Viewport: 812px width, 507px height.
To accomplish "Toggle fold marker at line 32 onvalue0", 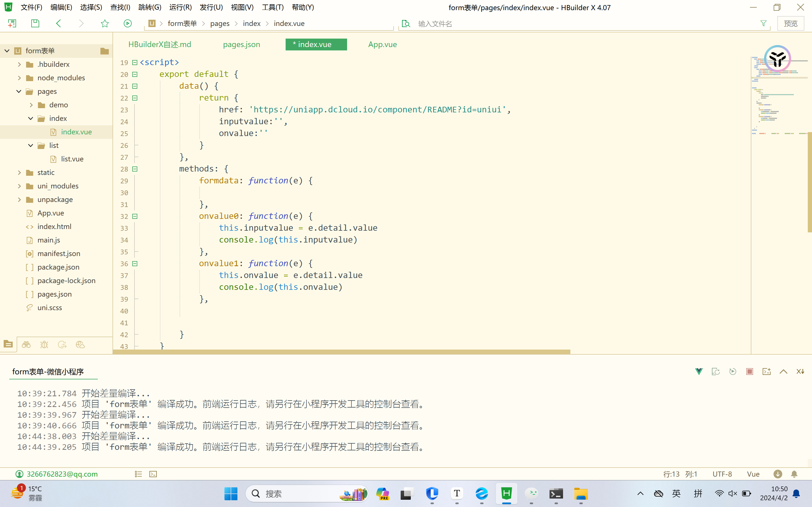I will tap(135, 216).
